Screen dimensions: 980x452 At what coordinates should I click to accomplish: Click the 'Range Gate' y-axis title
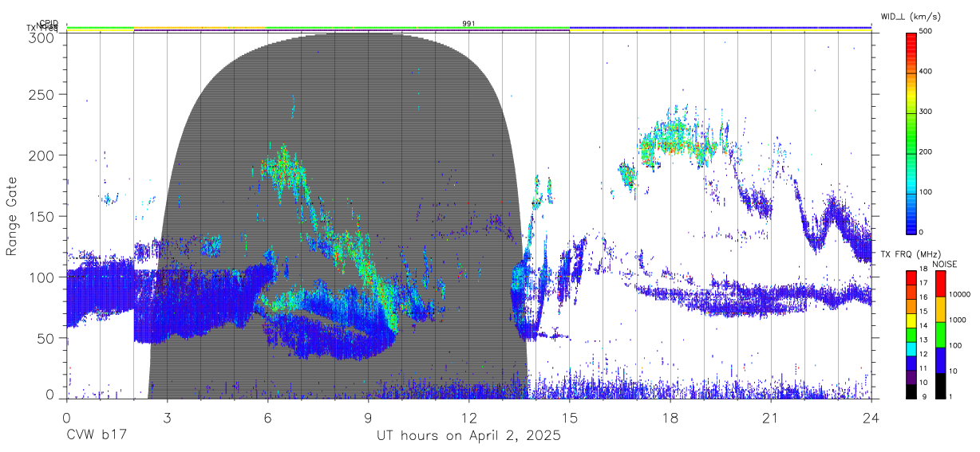coord(12,217)
